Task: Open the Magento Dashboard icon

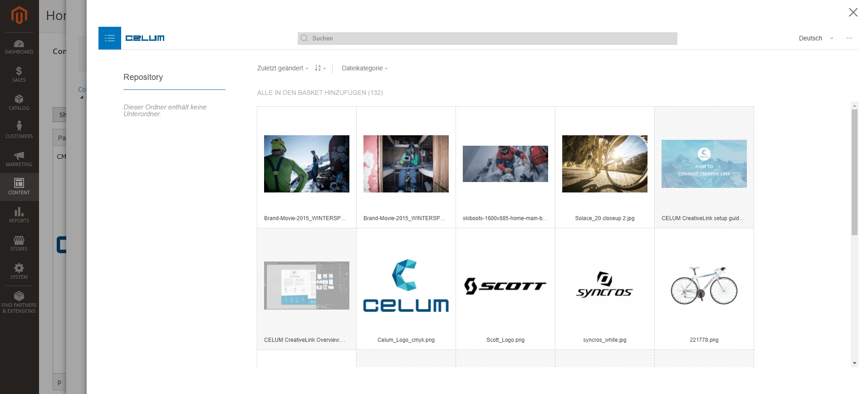Action: (19, 44)
